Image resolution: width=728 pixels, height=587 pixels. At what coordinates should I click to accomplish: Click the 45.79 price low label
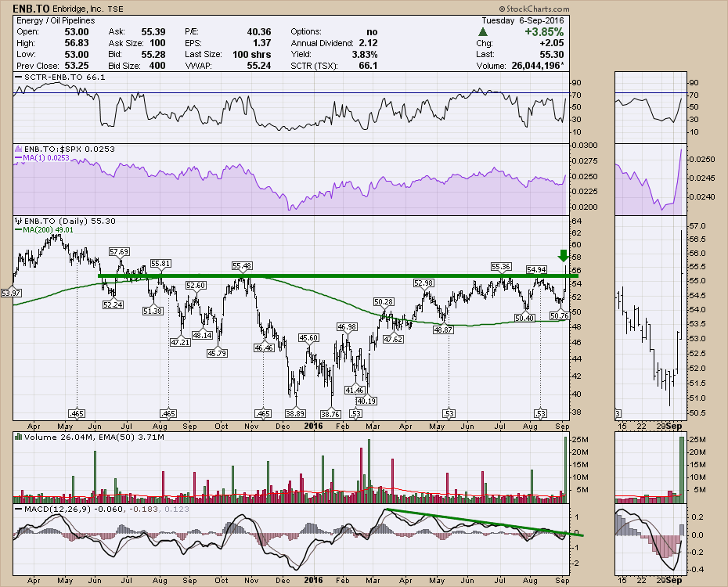click(x=217, y=353)
